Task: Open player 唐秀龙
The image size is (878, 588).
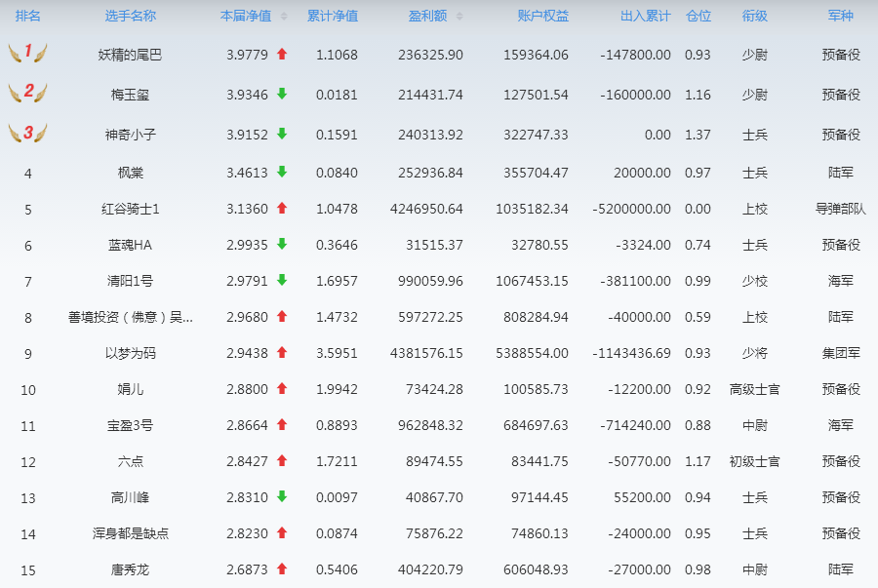Action: point(130,570)
